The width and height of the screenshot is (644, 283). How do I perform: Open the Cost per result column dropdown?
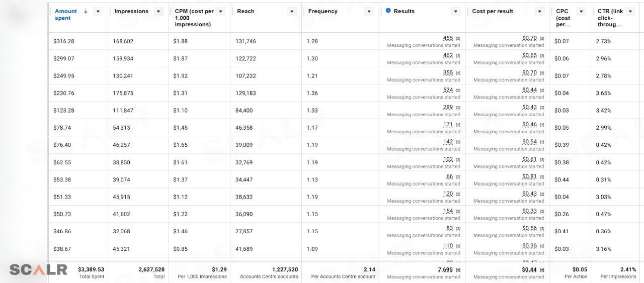click(540, 11)
